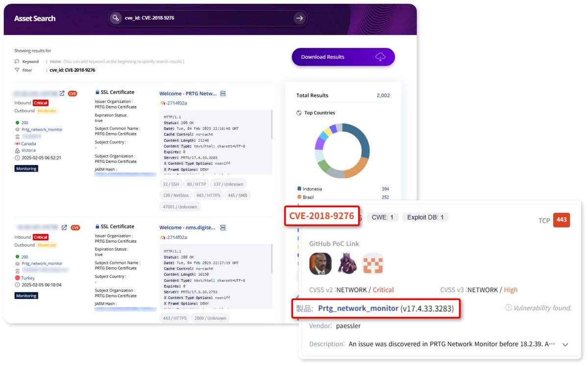This screenshot has width=588, height=366.
Task: Click the stack icon beside Welcome - PRTG Netw...
Action: tap(223, 93)
